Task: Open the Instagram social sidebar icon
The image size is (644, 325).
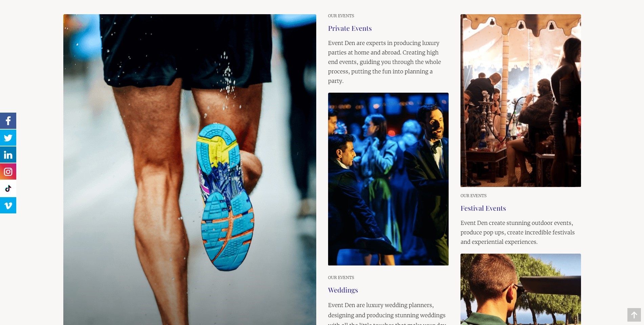Action: point(8,171)
